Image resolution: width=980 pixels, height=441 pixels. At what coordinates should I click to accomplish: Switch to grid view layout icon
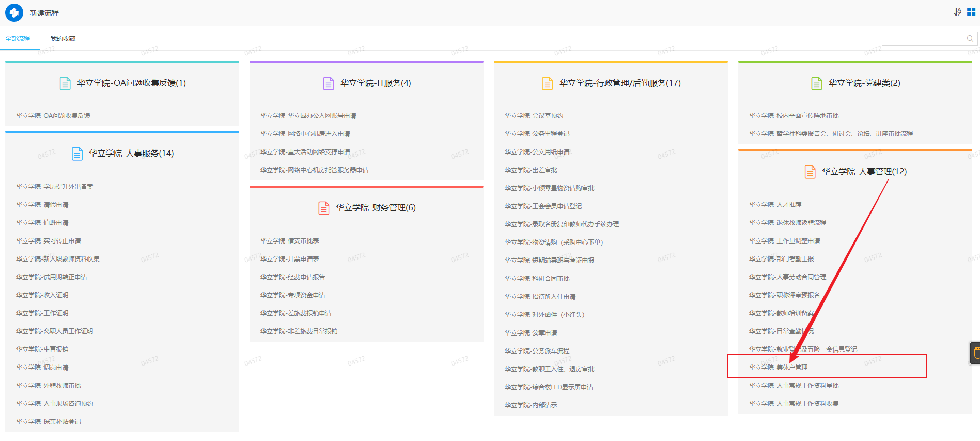click(971, 12)
